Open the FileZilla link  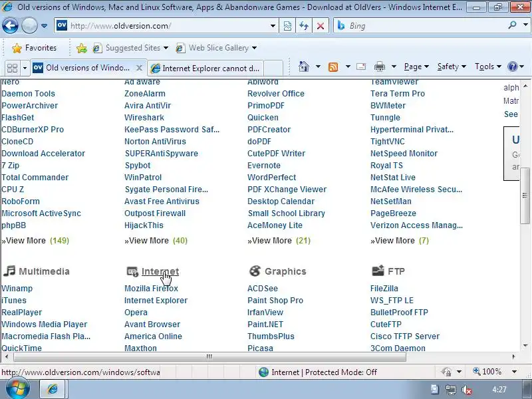(x=384, y=289)
